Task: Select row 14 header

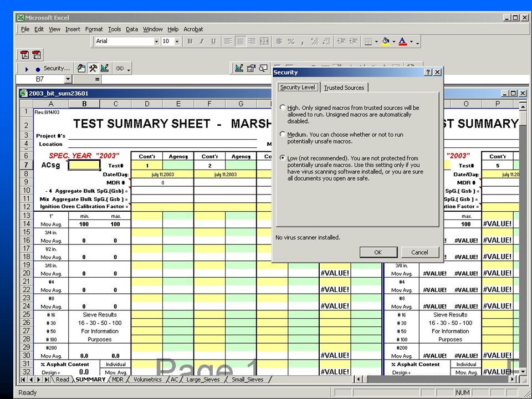Action: [27, 224]
